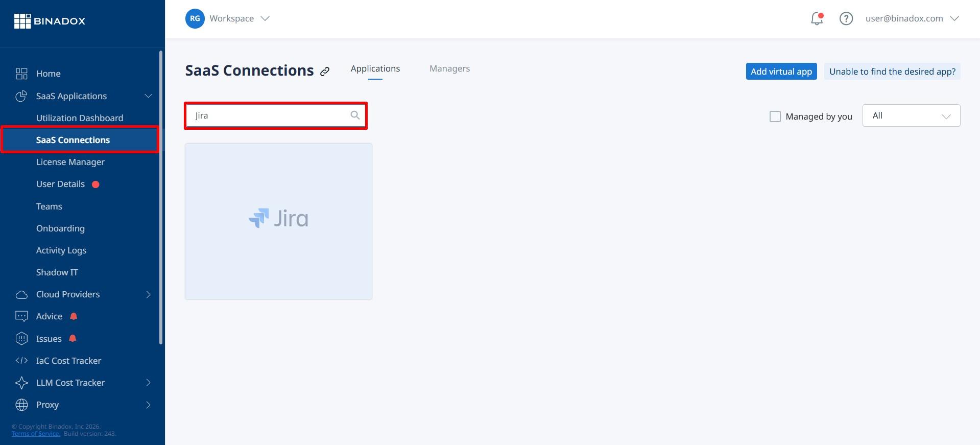980x445 pixels.
Task: Click the Issues menu label
Action: coord(49,339)
